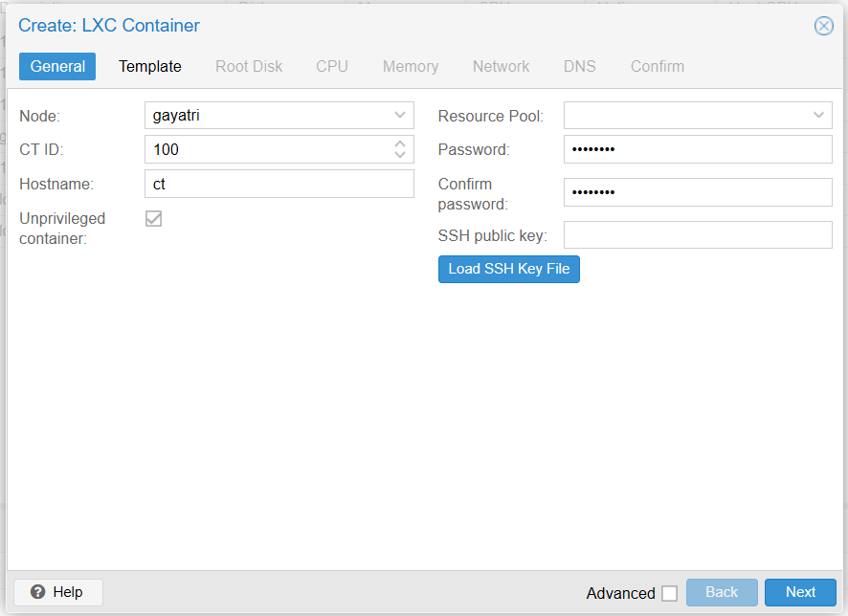
Task: Click the SSH public key field
Action: point(698,235)
